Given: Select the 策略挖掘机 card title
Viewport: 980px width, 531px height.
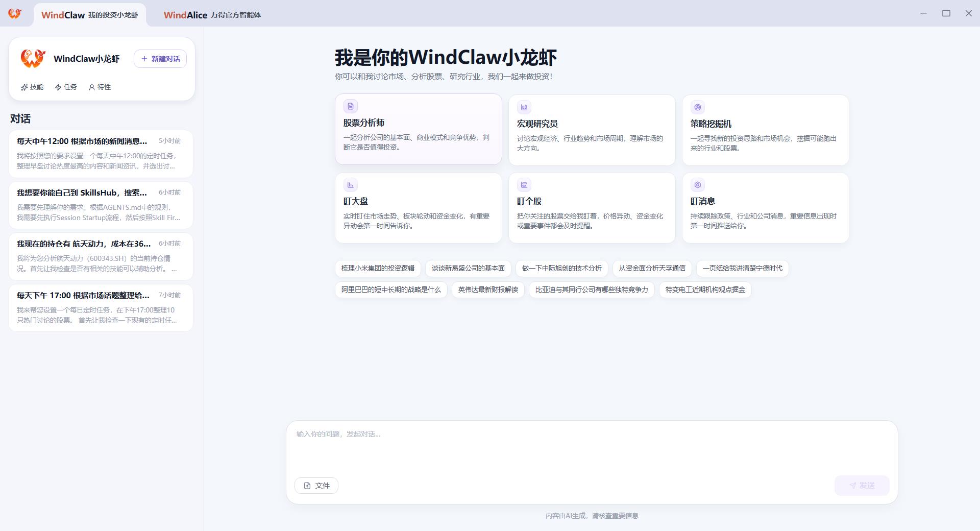Looking at the screenshot, I should point(711,124).
